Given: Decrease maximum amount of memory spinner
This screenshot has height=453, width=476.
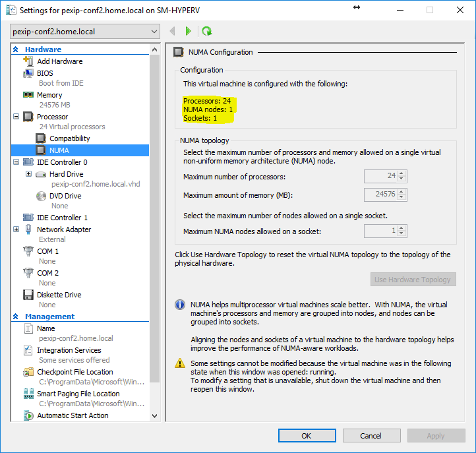Looking at the screenshot, I should pos(402,196).
